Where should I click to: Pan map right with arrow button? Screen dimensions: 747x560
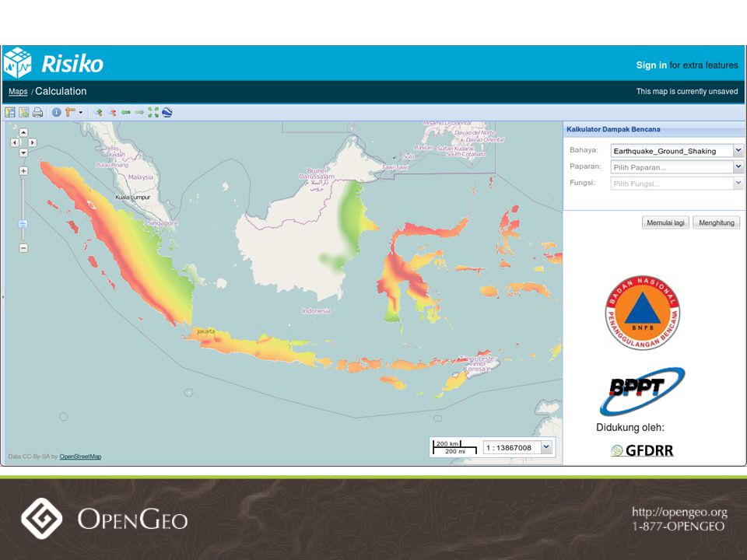click(32, 142)
